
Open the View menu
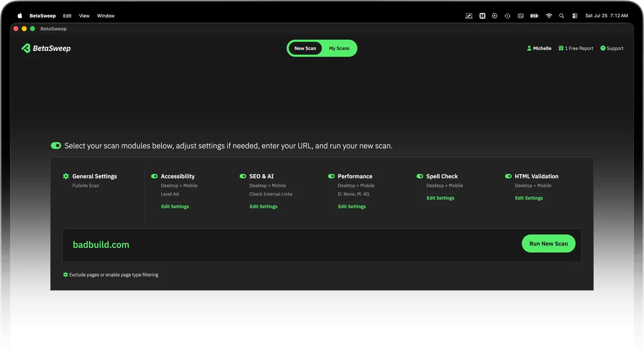coord(84,16)
